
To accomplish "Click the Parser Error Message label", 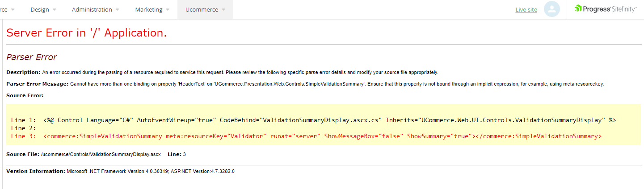I will [x=38, y=84].
